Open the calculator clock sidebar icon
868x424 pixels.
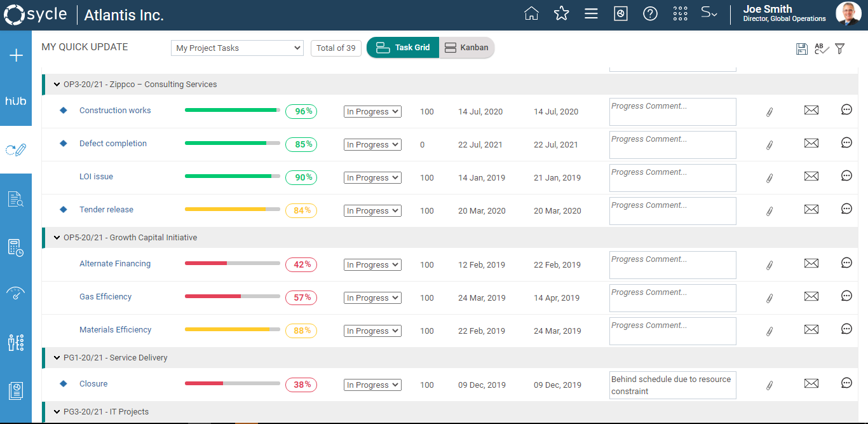tap(16, 247)
